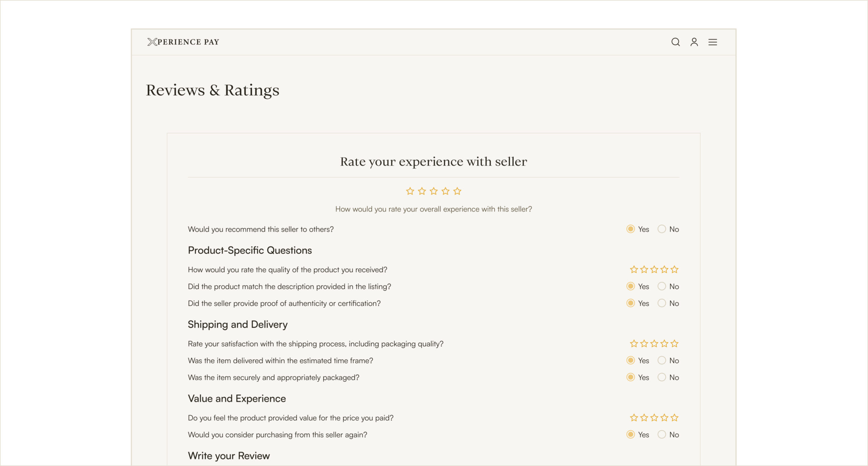Select No for recommending this seller
The image size is (868, 466).
click(x=662, y=229)
